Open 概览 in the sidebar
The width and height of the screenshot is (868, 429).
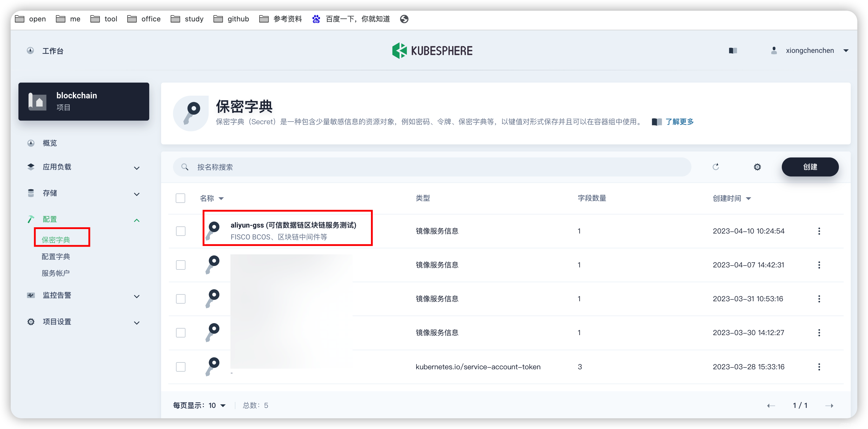pos(50,143)
